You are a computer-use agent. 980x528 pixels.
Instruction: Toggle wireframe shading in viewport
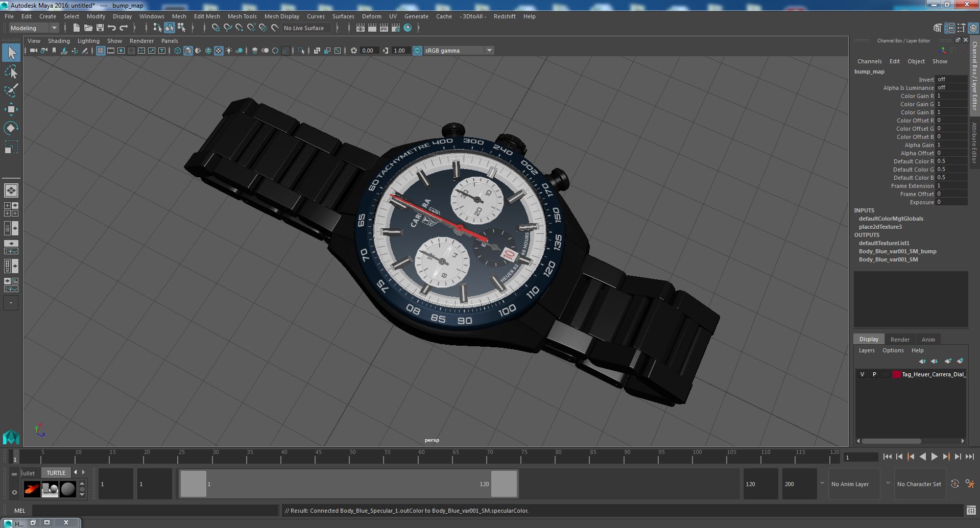[178, 51]
